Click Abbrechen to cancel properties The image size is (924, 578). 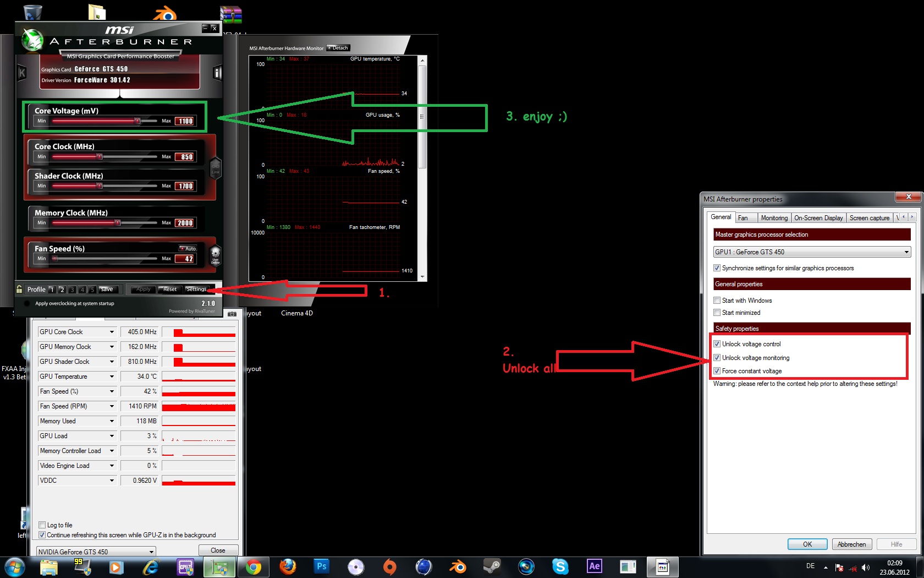pos(851,544)
